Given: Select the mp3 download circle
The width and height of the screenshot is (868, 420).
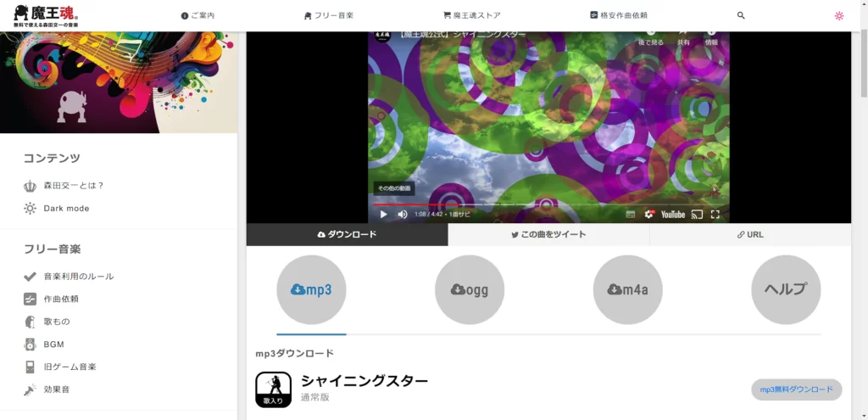Looking at the screenshot, I should tap(311, 290).
